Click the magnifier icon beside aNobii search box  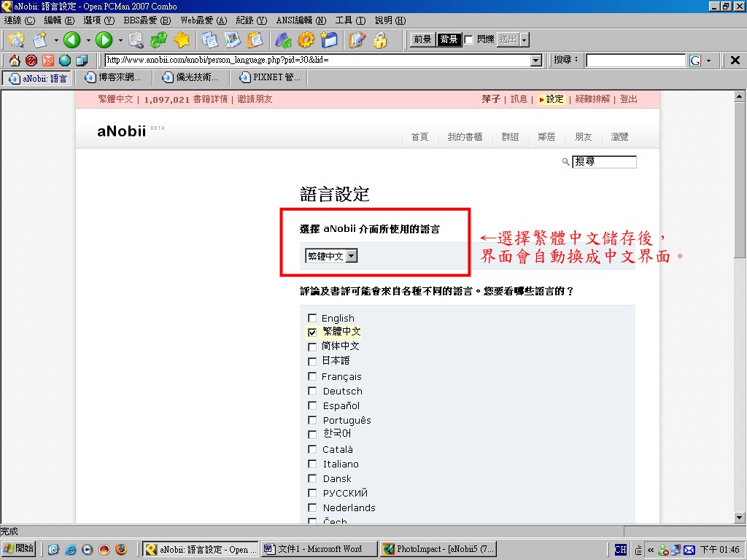pos(565,162)
